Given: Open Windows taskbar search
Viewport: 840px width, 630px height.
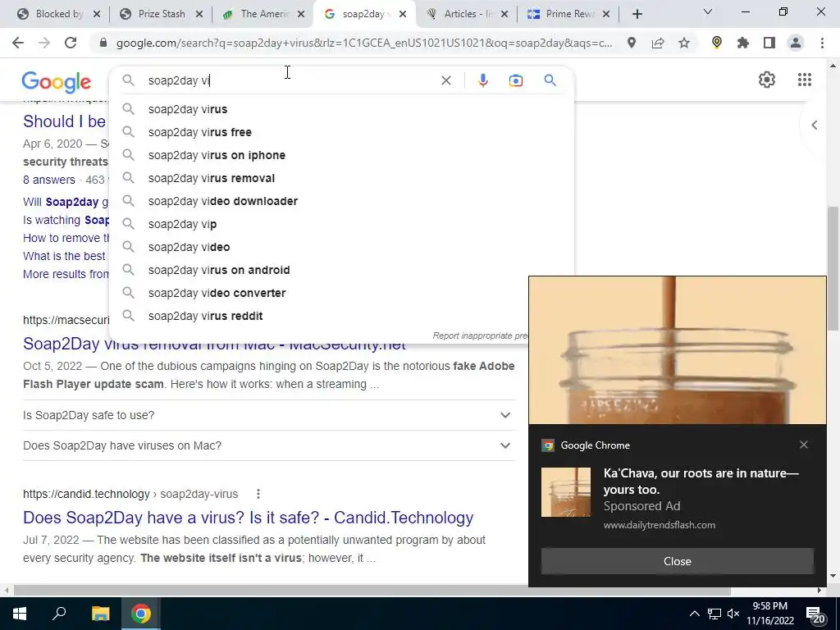Looking at the screenshot, I should click(x=59, y=614).
